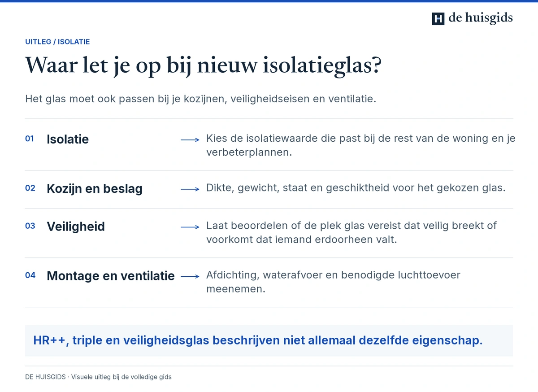The width and height of the screenshot is (538, 392).
Task: Click the number 03 label
Action: click(30, 226)
